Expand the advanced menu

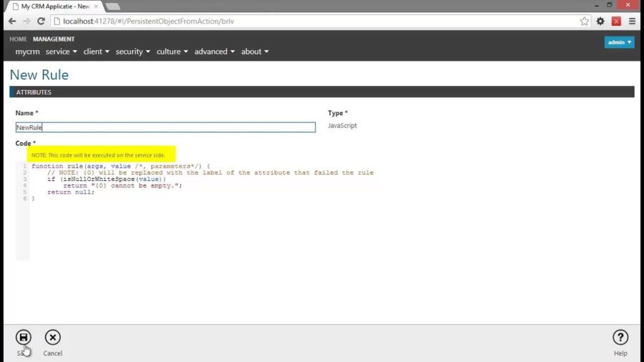click(214, 52)
